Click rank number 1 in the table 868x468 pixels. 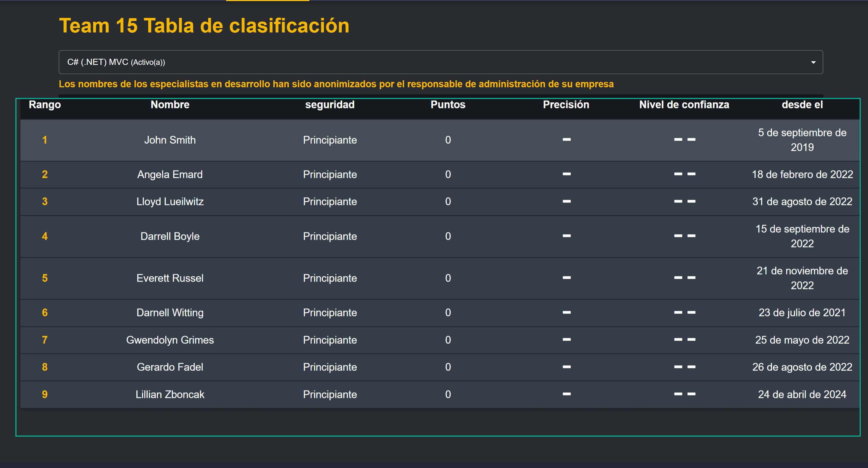pyautogui.click(x=44, y=140)
